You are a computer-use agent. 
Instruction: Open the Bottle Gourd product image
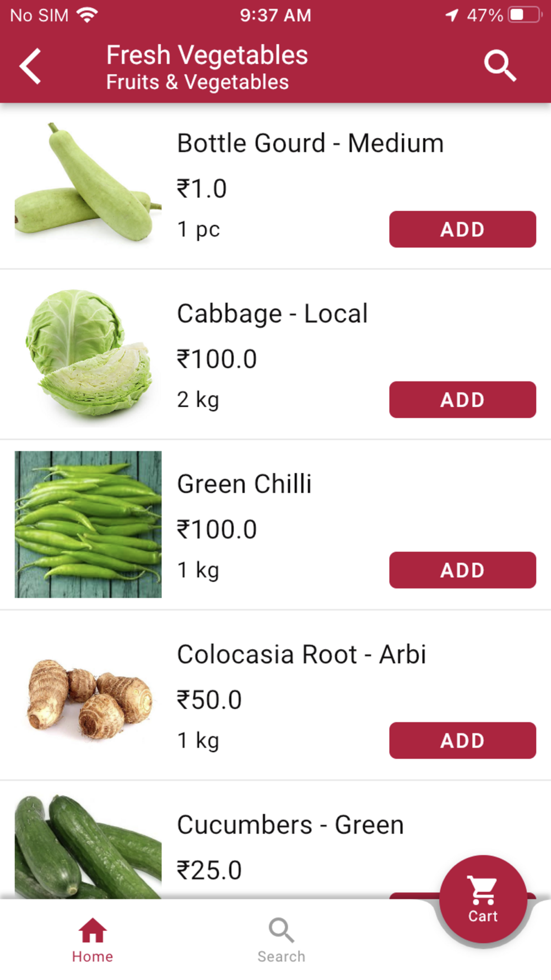88,183
